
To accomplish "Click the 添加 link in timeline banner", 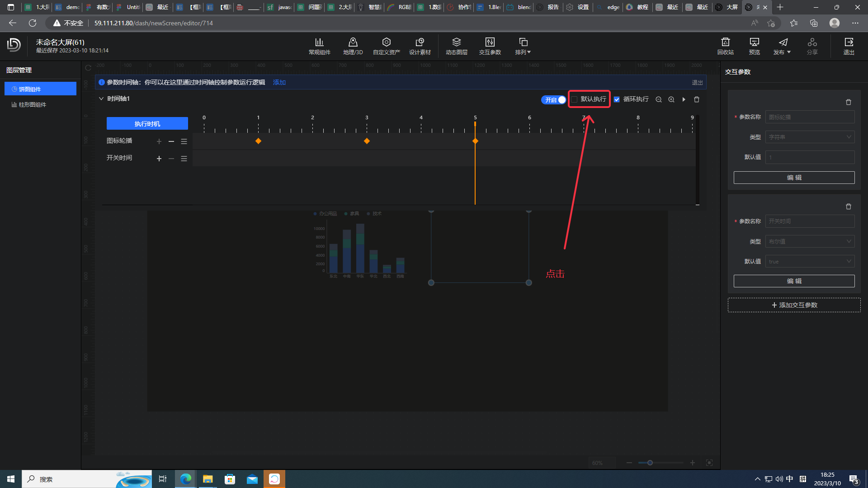I will point(279,82).
